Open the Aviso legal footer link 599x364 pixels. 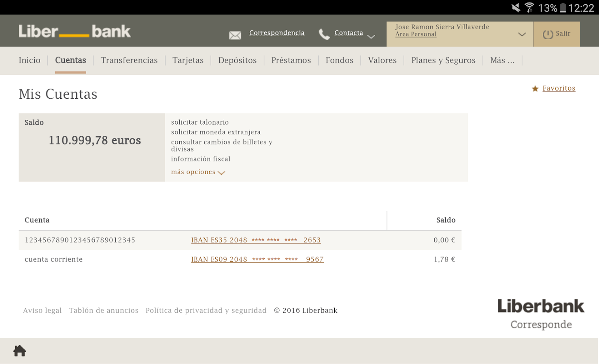42,311
